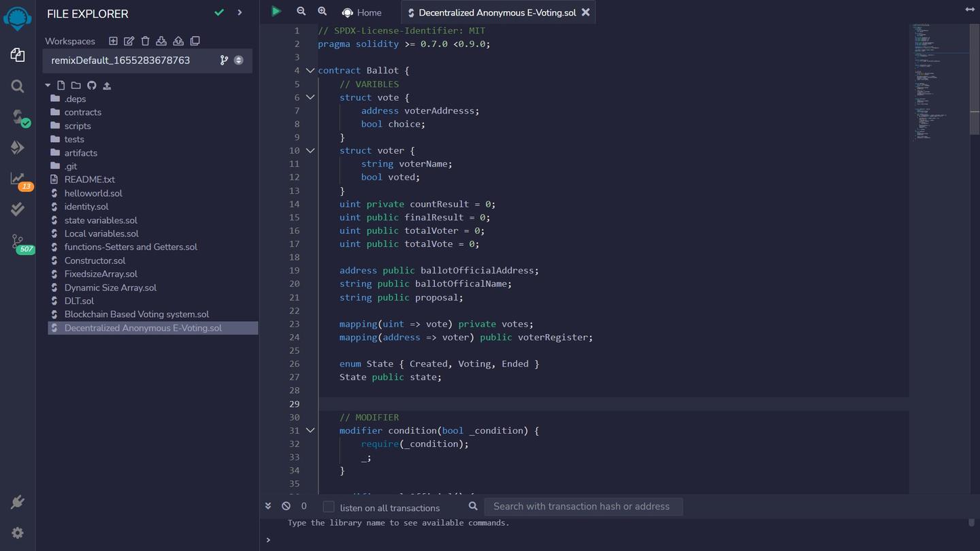Open Deploy and run transactions icon
The width and height of the screenshot is (980, 551).
point(18,148)
